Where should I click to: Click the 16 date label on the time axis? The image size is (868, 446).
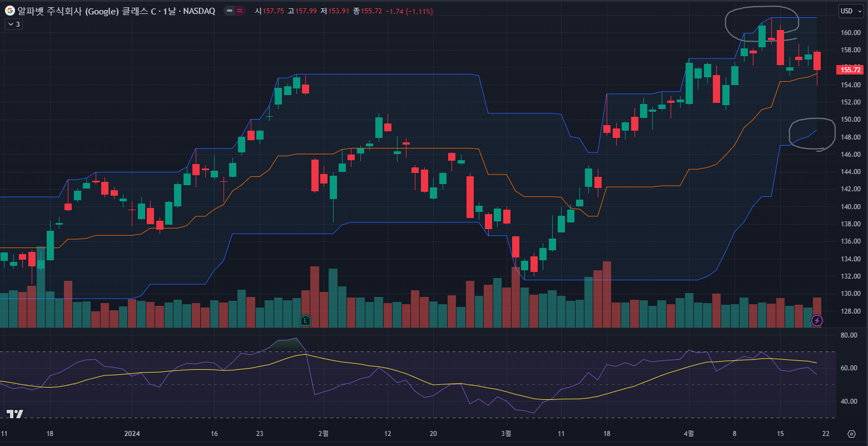[214, 433]
